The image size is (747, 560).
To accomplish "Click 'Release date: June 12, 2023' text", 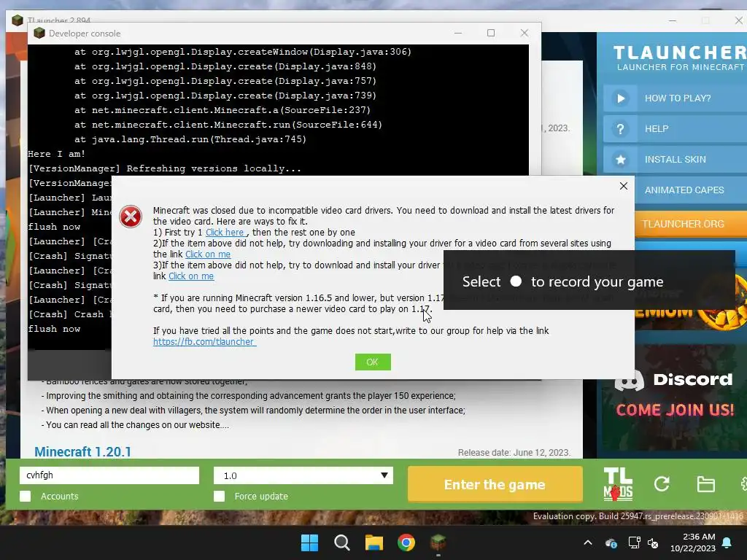I will point(514,452).
